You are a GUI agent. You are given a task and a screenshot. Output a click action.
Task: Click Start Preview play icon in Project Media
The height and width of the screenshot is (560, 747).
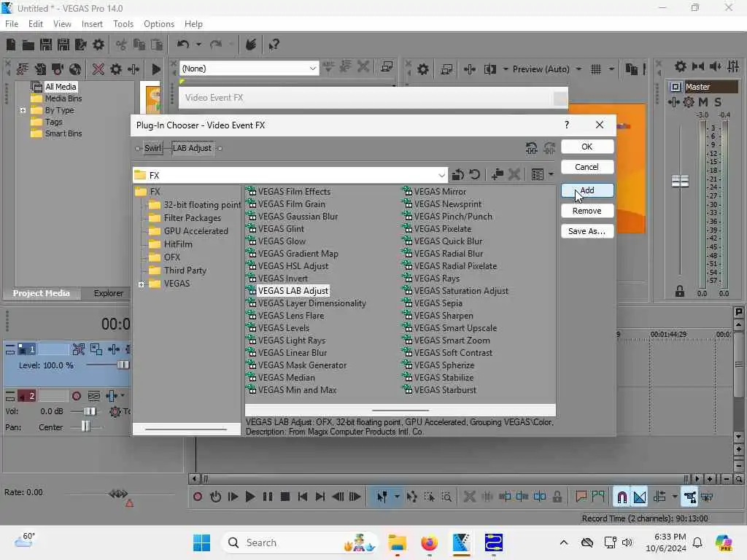coord(155,69)
